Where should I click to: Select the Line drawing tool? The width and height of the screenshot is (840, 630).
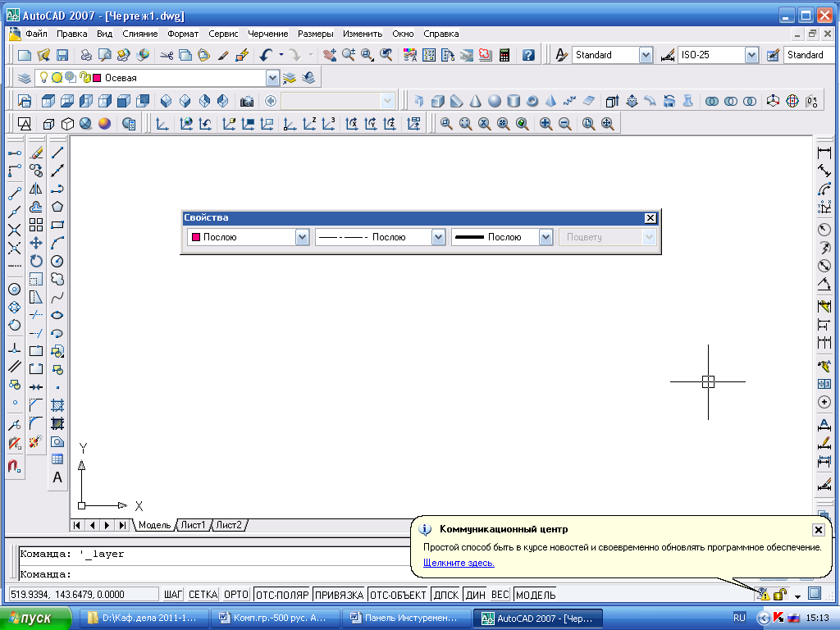pyautogui.click(x=57, y=153)
